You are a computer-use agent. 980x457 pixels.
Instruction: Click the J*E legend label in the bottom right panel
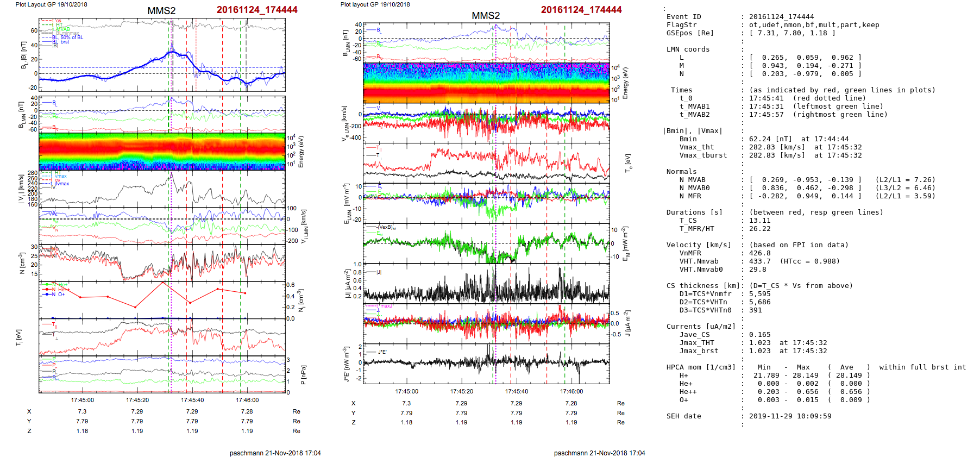(382, 352)
